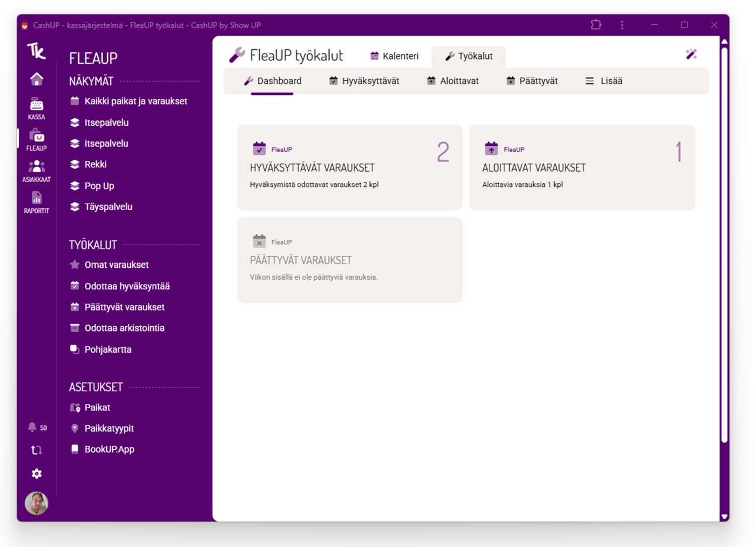This screenshot has width=756, height=547.
Task: Click the sync arrows icon
Action: click(37, 450)
